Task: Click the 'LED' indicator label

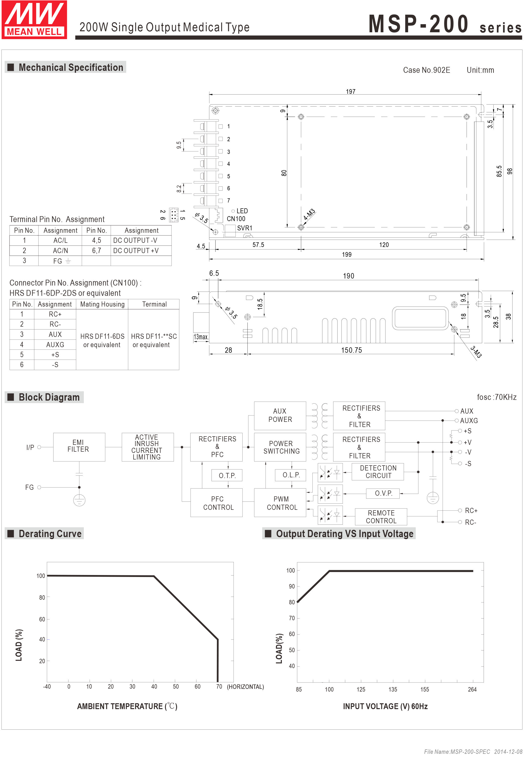Action: click(242, 211)
